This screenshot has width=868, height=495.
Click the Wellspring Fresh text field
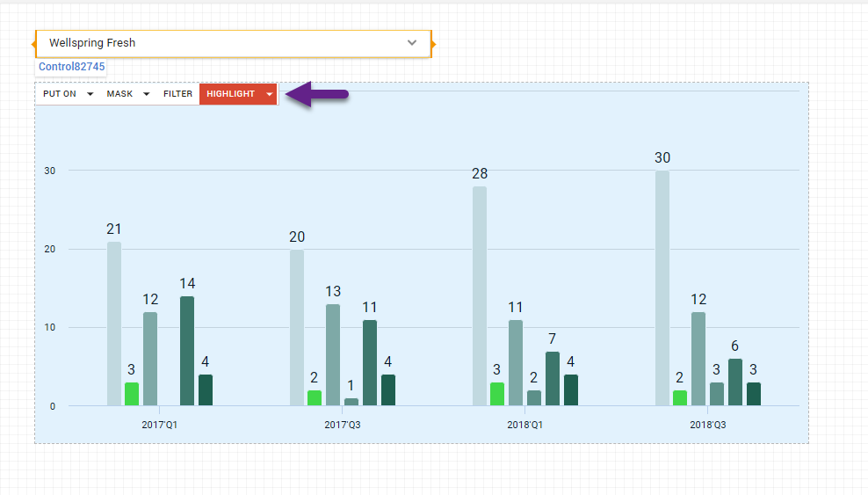pos(220,43)
